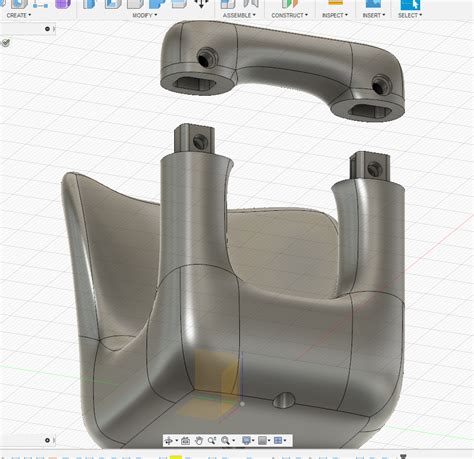
Task: Click the checkmark icon below the browser header
Action: click(x=6, y=43)
